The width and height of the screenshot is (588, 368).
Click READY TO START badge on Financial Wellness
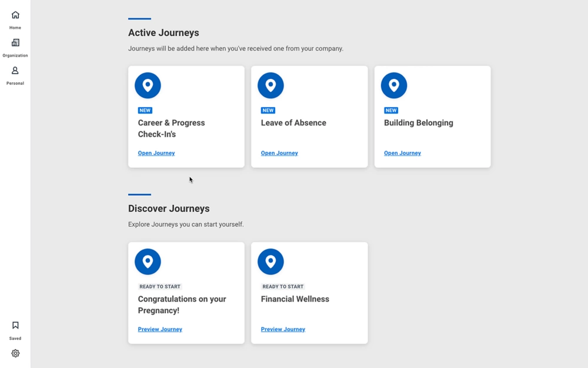(x=283, y=287)
